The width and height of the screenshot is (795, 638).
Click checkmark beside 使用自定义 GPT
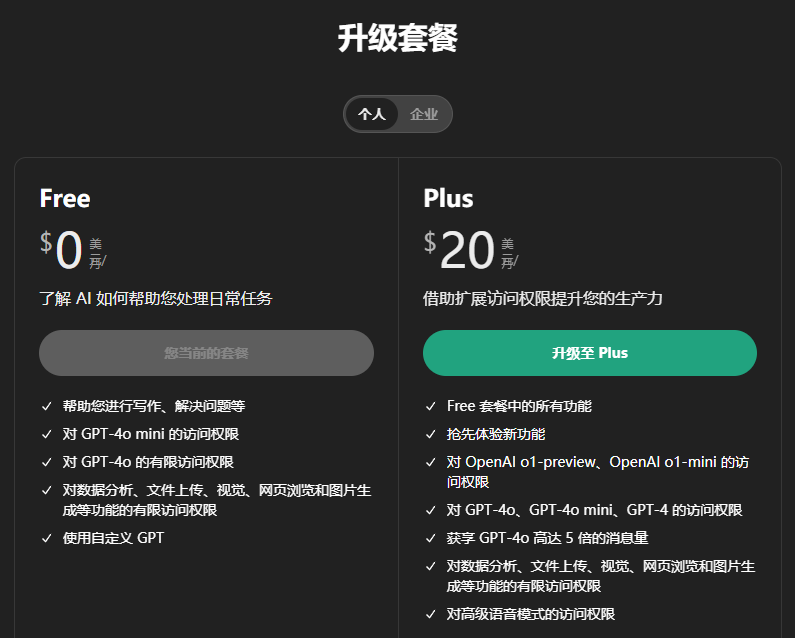pos(47,538)
